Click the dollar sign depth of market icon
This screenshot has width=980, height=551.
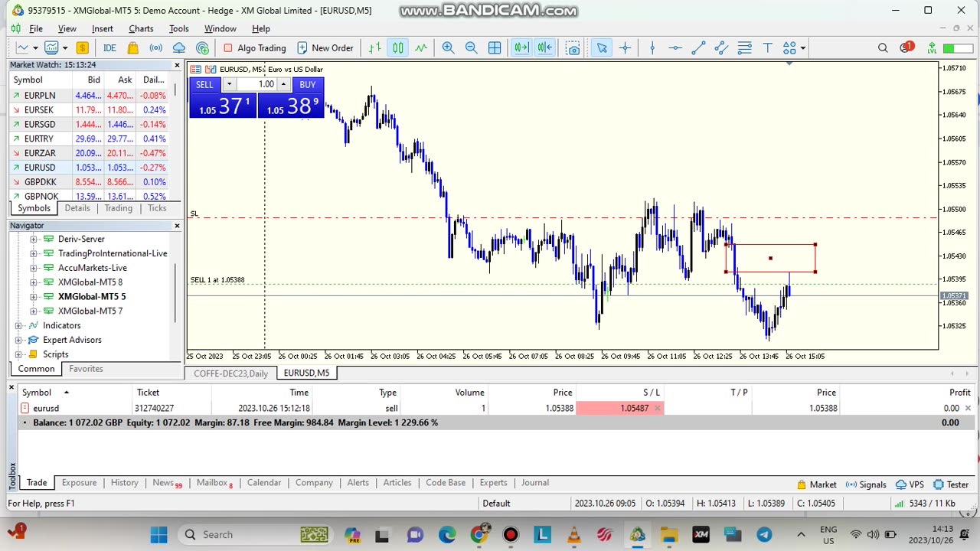(x=82, y=47)
